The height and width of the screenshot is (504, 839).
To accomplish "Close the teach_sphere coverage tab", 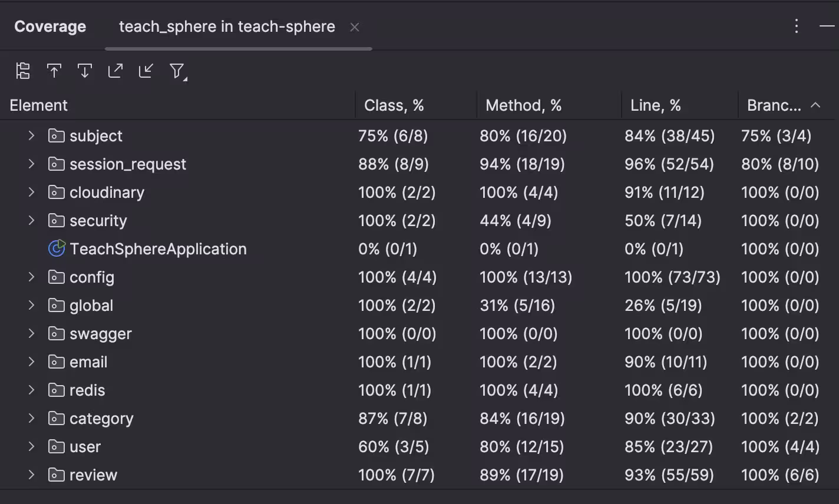I will click(x=355, y=27).
